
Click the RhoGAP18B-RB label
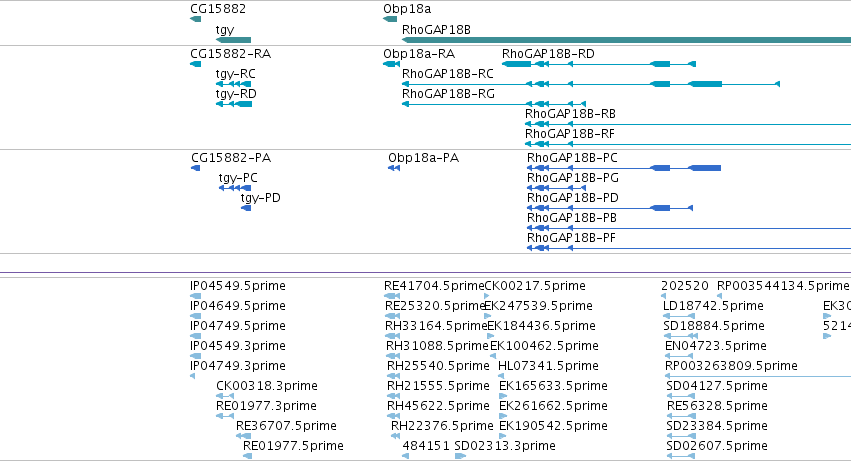click(x=570, y=114)
